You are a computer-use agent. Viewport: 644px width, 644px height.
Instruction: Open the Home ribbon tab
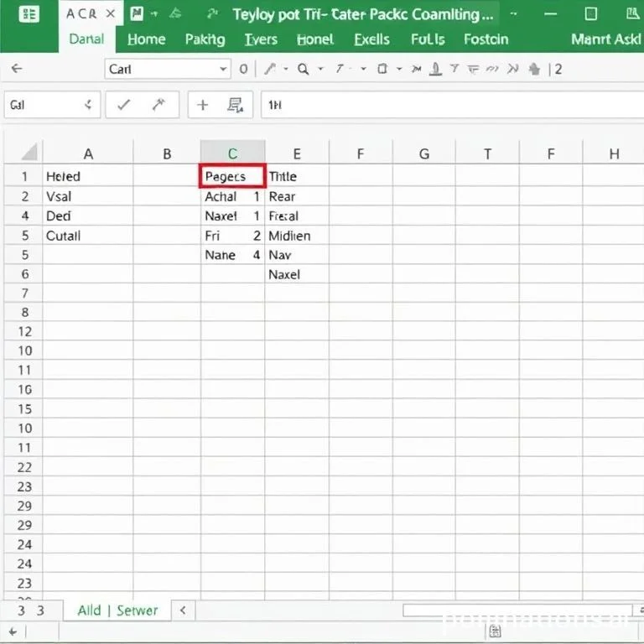146,39
